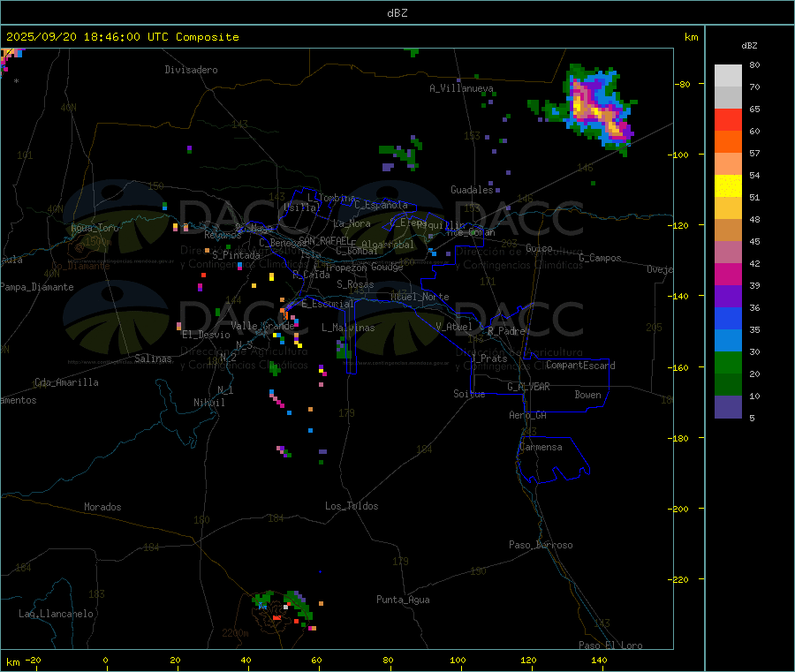
Task: Click the 'Aero_GA' airport label
Action: 528,415
